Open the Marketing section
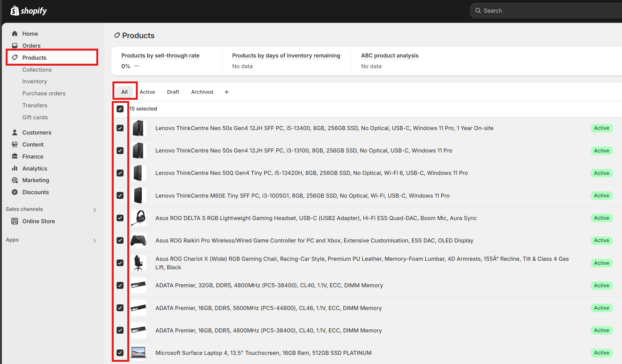 tap(15, 180)
